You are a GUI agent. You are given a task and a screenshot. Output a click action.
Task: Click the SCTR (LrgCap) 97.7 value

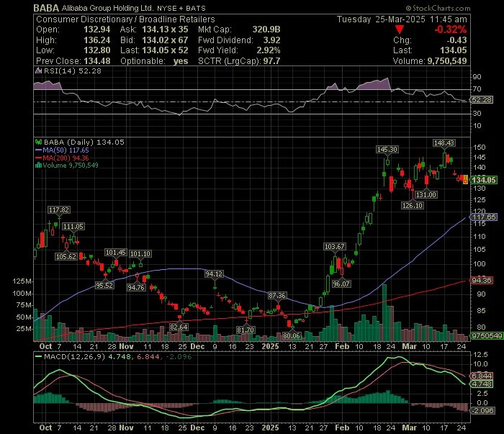(x=271, y=61)
